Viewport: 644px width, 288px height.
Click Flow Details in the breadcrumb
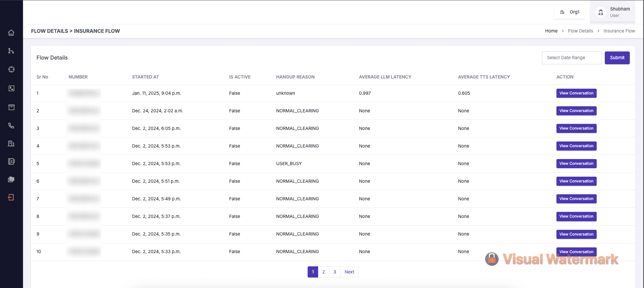[x=580, y=31]
